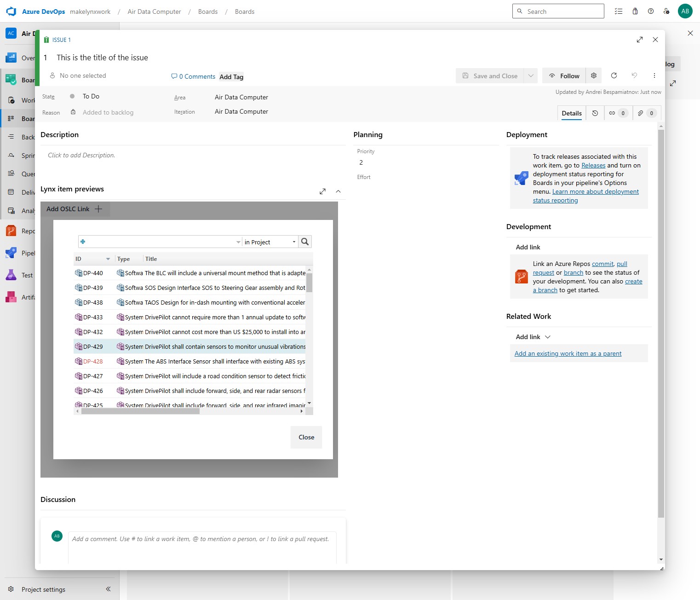Open the History tab icon

pyautogui.click(x=595, y=113)
